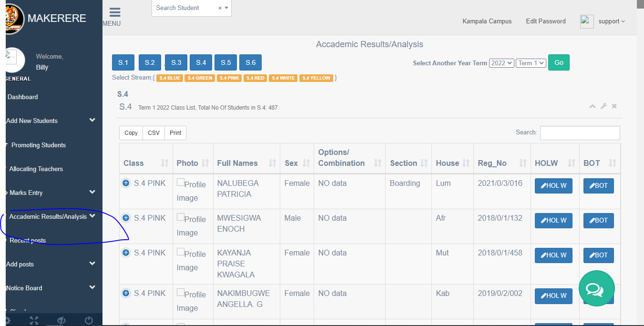Click the wrench icon in S.4 panel header
Screen dimensions: 644x326
pyautogui.click(x=603, y=106)
